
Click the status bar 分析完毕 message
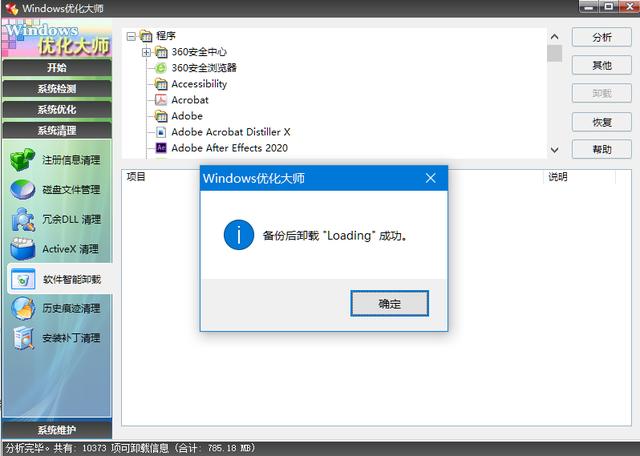(x=130, y=448)
